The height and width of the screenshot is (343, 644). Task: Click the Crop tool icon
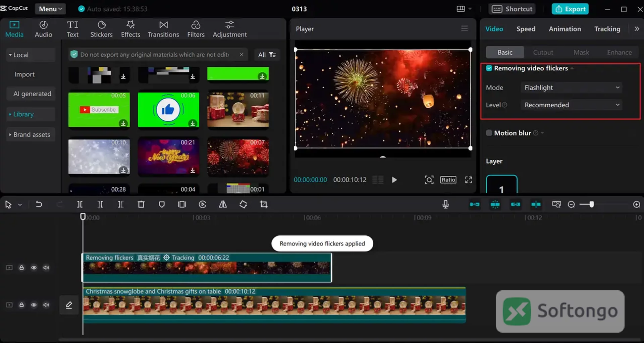tap(264, 204)
